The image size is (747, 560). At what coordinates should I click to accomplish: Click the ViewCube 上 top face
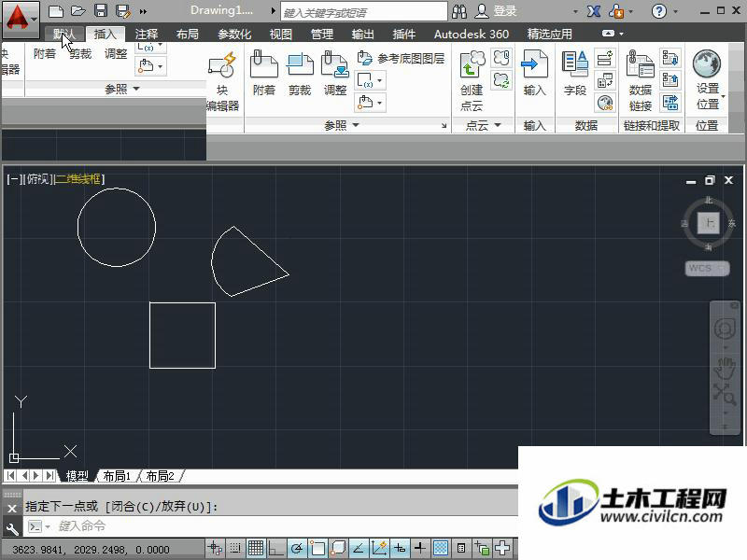tap(709, 223)
